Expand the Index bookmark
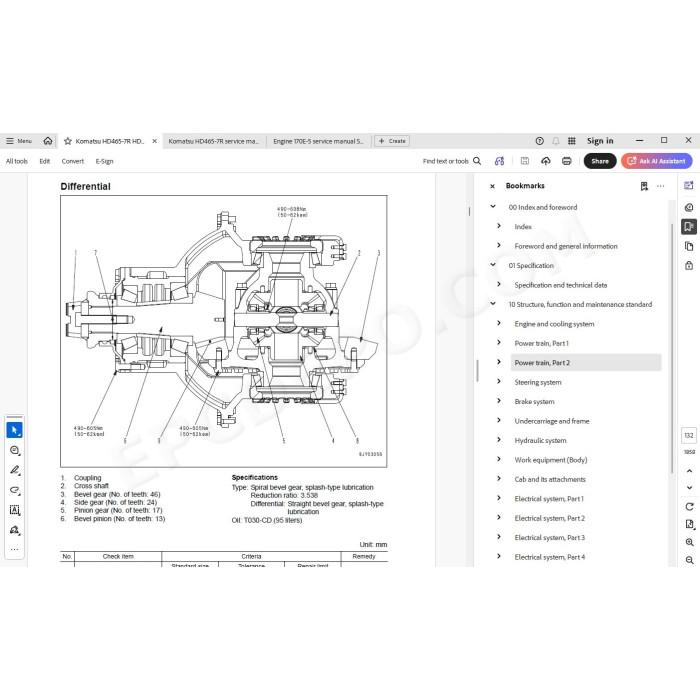Screen dimensions: 700x700 click(x=499, y=226)
